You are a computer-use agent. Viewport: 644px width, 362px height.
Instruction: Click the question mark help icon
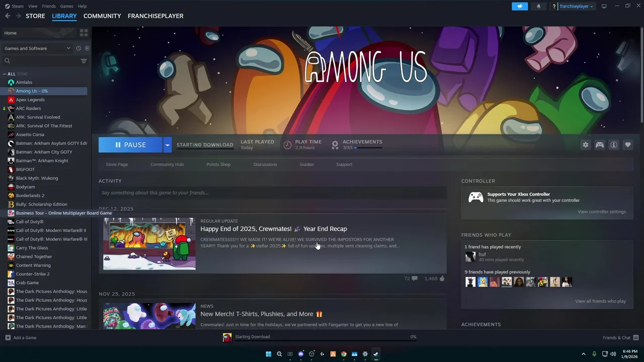pyautogui.click(x=554, y=7)
